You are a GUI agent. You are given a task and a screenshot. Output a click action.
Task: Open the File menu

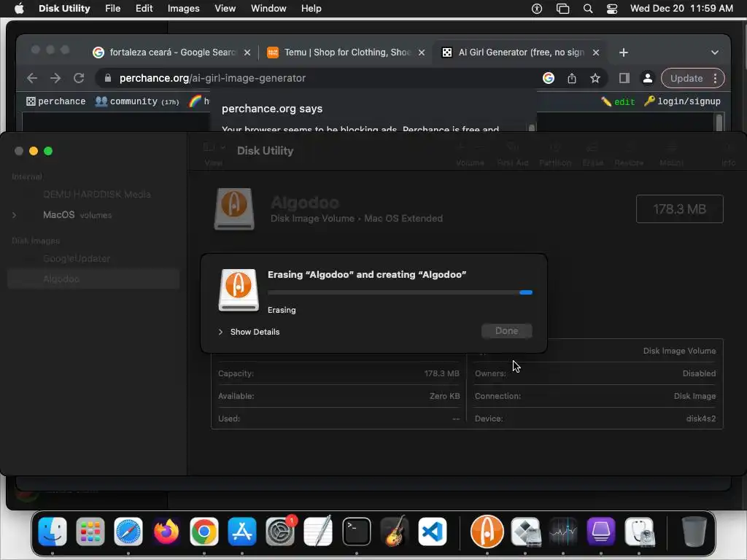click(x=112, y=9)
